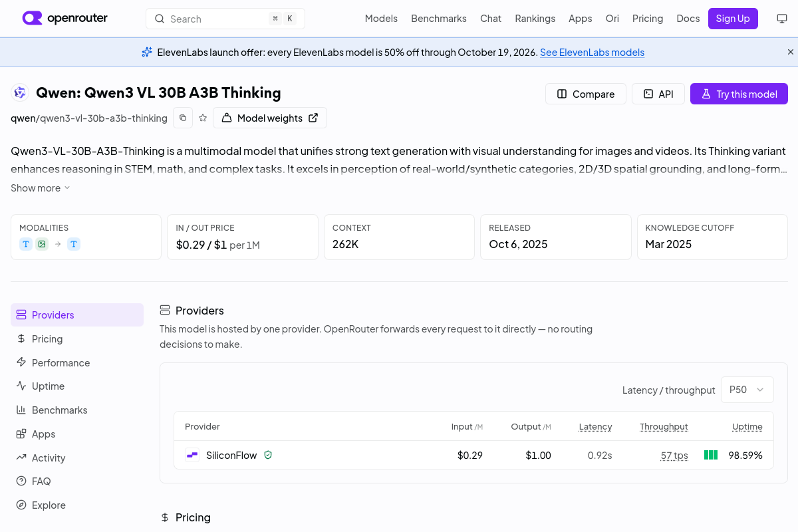Click the SiliconFlow verified shield icon
The height and width of the screenshot is (532, 798).
coord(268,456)
